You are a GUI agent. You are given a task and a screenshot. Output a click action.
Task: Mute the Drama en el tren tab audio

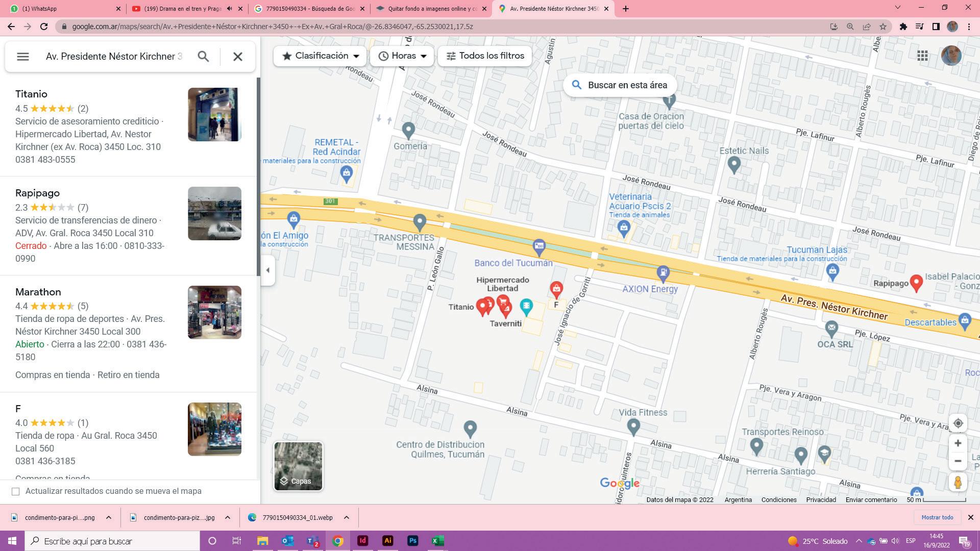pos(230,9)
